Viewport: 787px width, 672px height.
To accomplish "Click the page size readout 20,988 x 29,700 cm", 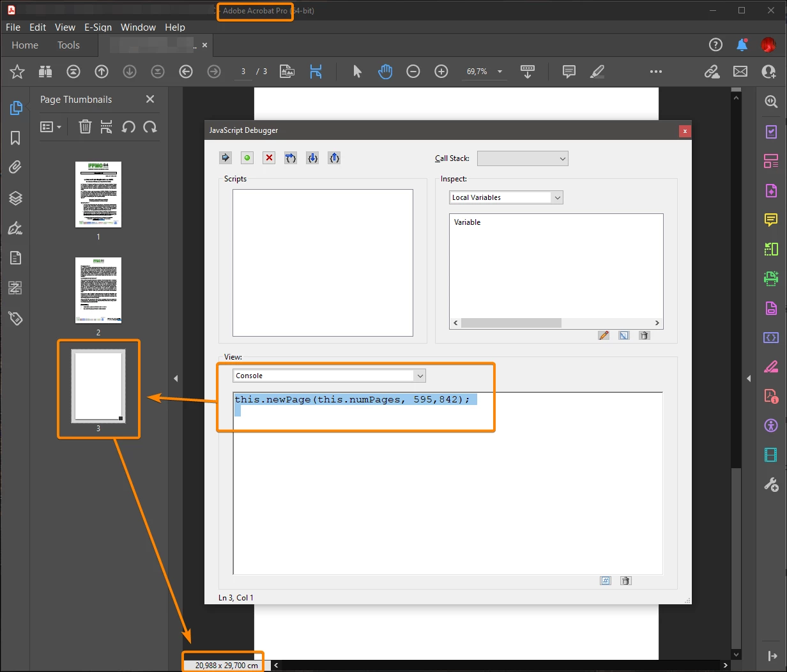I will [x=227, y=665].
